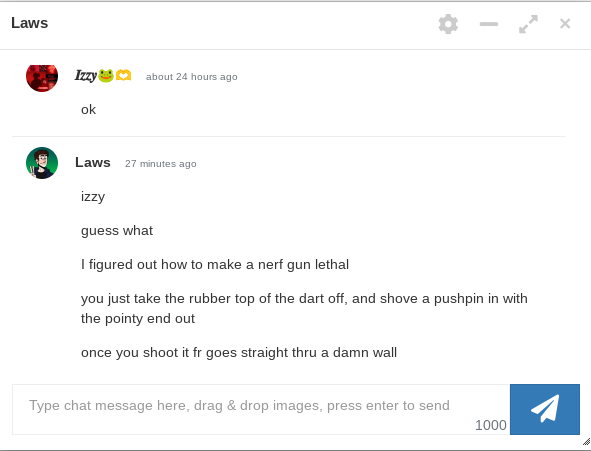Send message with paper plane button

545,409
